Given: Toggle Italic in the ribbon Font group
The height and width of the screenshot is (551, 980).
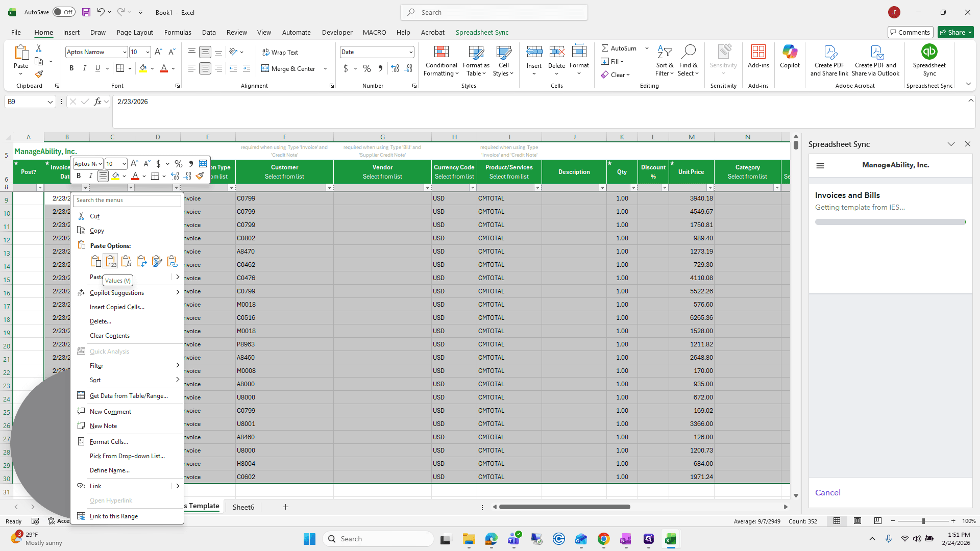Looking at the screenshot, I should pos(85,68).
